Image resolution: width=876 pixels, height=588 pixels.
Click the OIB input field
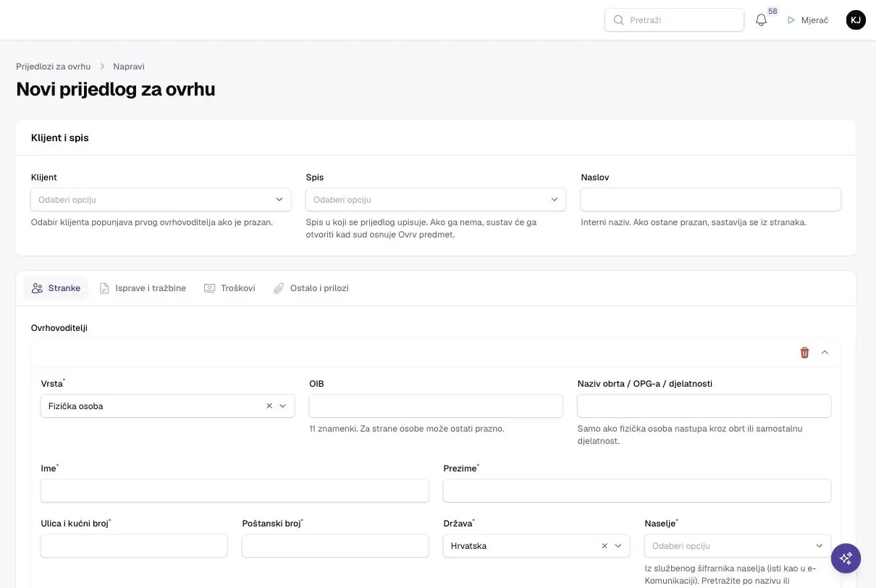[436, 406]
